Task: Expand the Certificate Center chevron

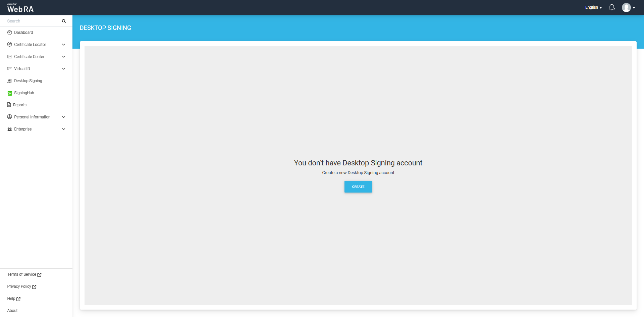Action: 64,57
